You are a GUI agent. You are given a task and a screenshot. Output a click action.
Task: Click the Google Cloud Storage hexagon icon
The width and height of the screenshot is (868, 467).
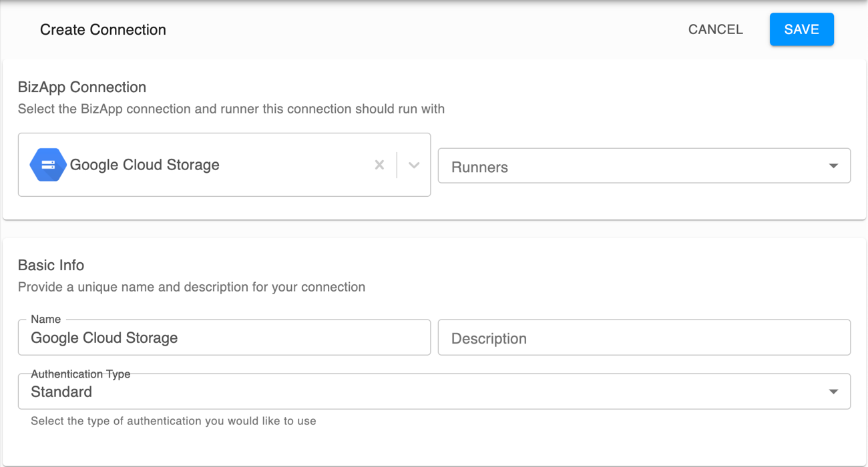47,164
